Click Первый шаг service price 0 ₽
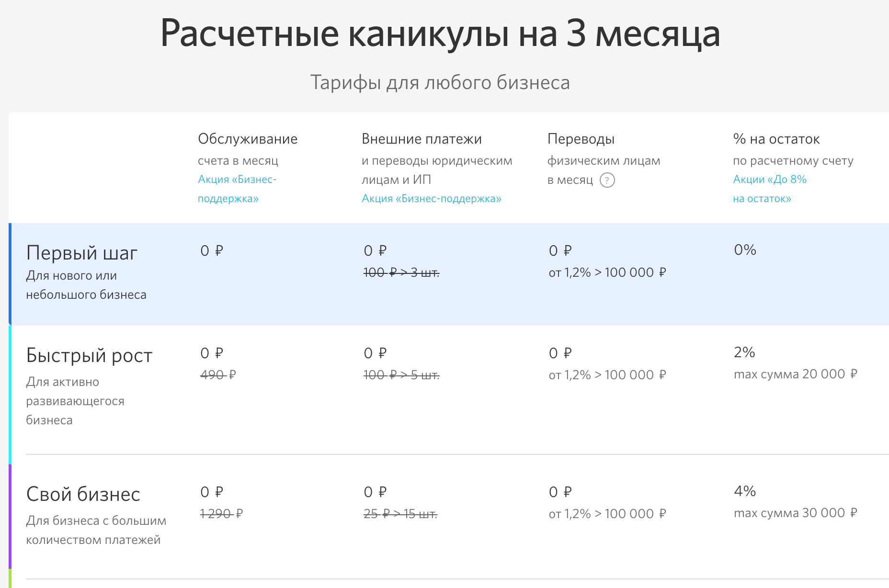The width and height of the screenshot is (889, 588). (x=212, y=250)
